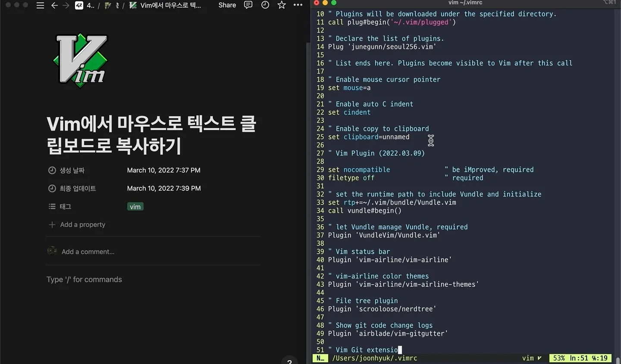621x364 pixels.
Task: Click the 53% position indicator in the statusline
Action: pyautogui.click(x=559, y=358)
